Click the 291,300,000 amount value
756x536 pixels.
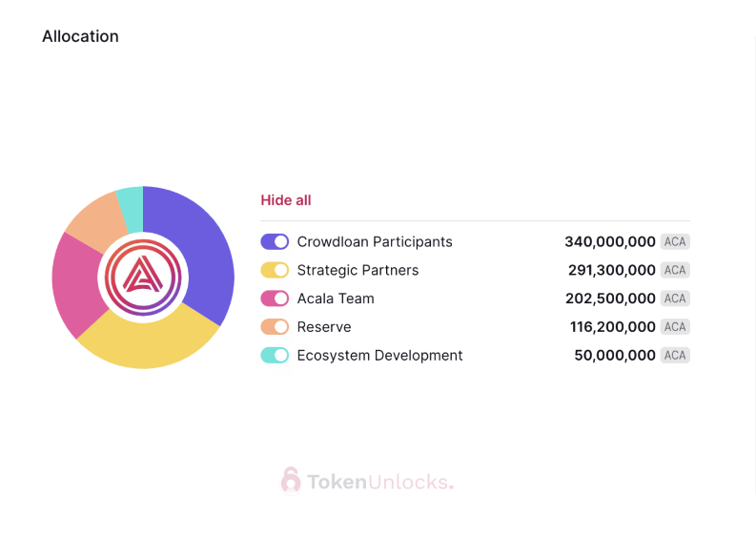click(612, 270)
